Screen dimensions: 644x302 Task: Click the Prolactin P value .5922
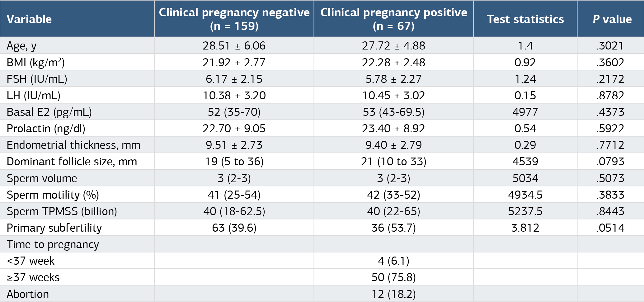click(x=610, y=129)
